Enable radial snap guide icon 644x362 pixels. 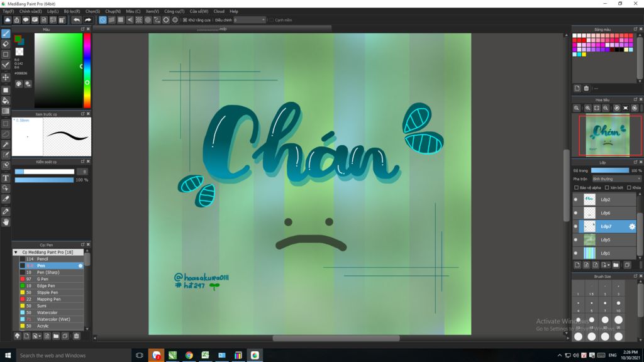tap(139, 19)
